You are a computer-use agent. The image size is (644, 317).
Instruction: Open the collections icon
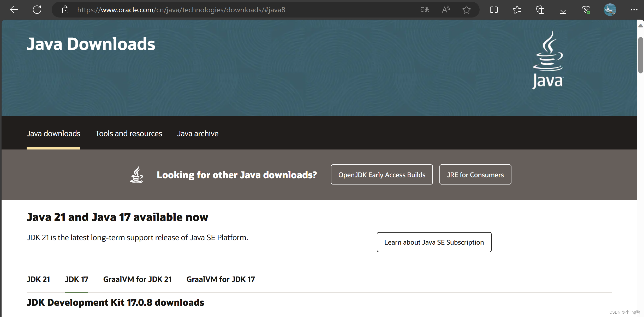pos(540,10)
